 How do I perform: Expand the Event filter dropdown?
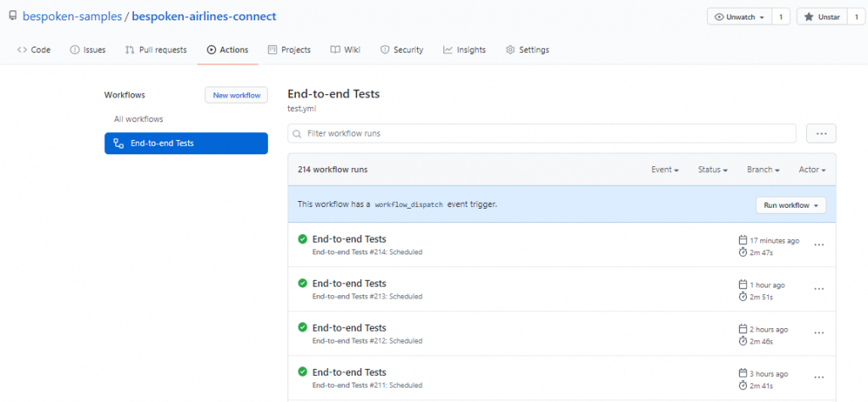665,170
